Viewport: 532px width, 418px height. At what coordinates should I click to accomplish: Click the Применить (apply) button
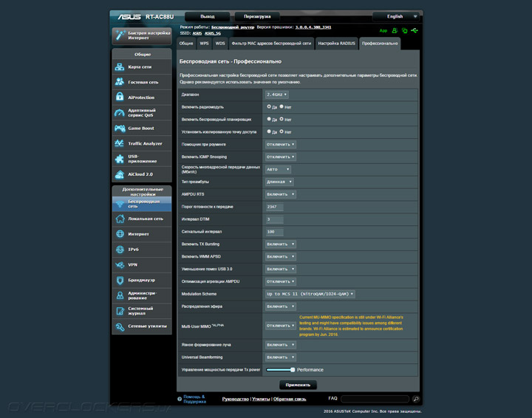coord(298,385)
